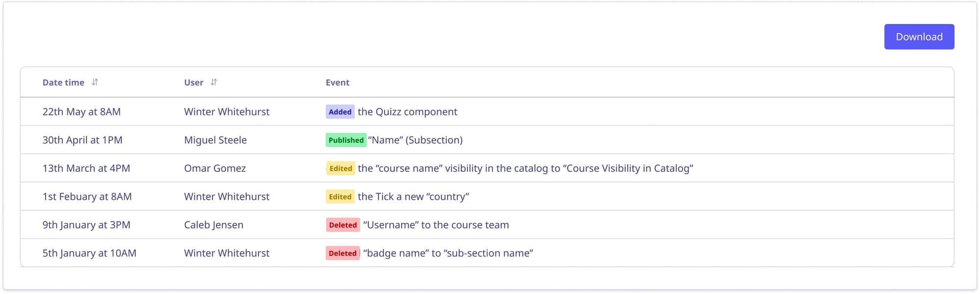Click Edited badge on Omar Gomez row
The height and width of the screenshot is (294, 980).
pyautogui.click(x=341, y=169)
